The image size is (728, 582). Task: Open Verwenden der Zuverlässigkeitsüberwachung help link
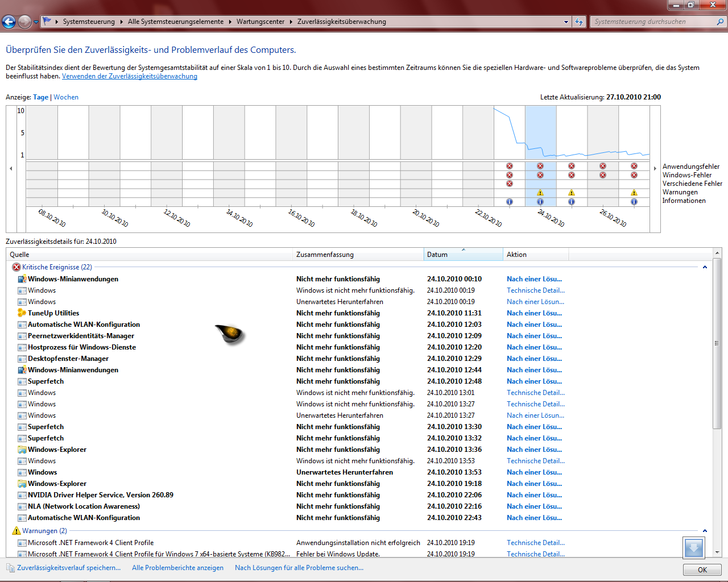130,76
